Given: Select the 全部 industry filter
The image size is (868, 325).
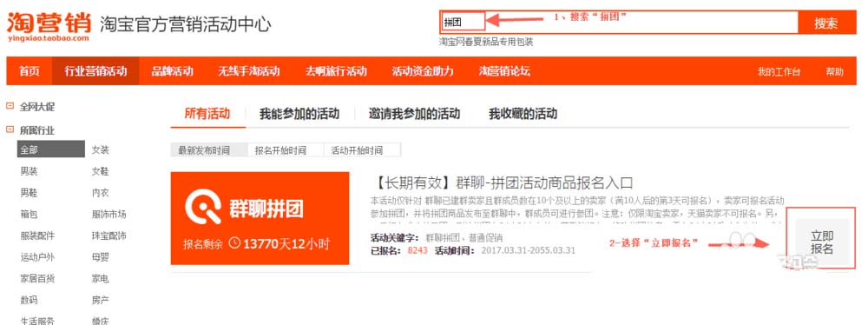Looking at the screenshot, I should (x=51, y=149).
